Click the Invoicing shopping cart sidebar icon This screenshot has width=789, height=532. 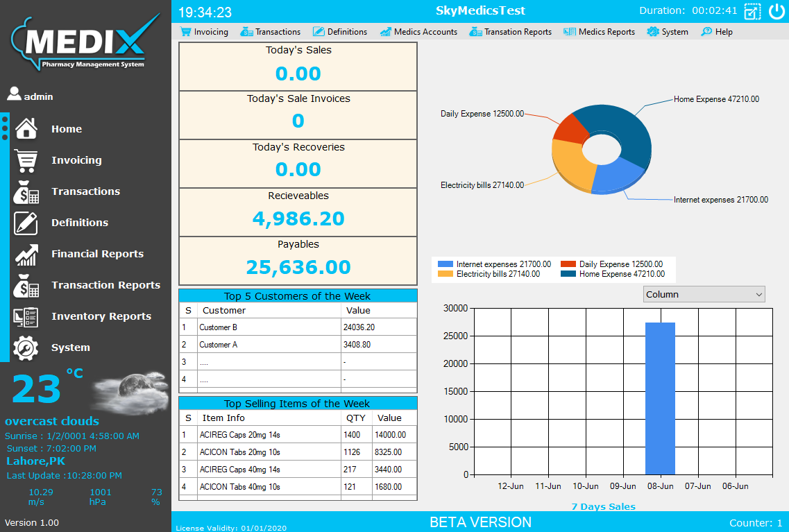26,160
